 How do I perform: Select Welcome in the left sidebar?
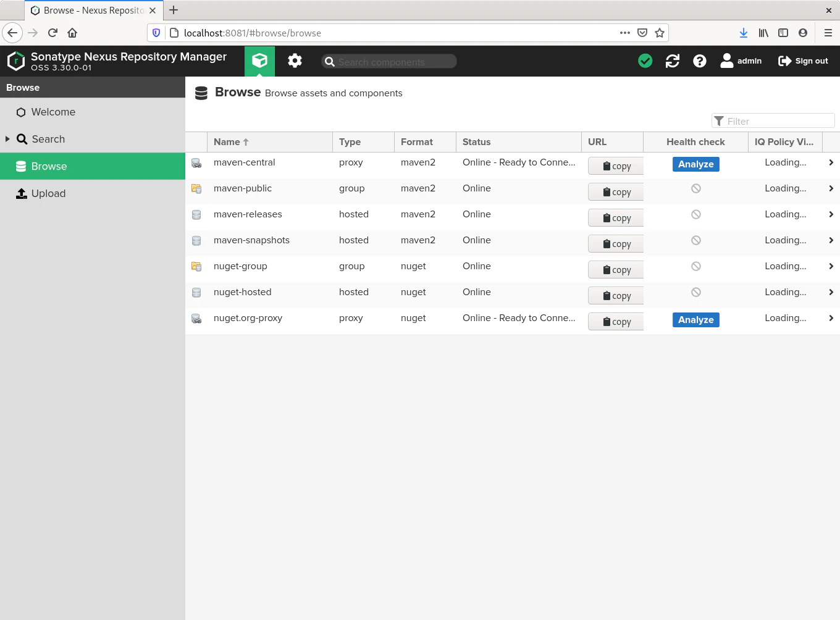(x=53, y=112)
